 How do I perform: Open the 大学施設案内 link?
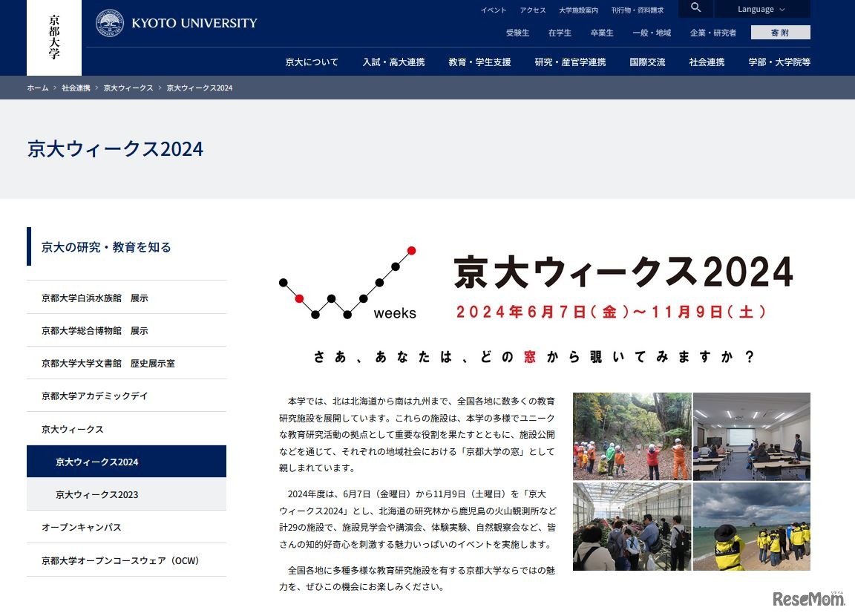coord(579,10)
